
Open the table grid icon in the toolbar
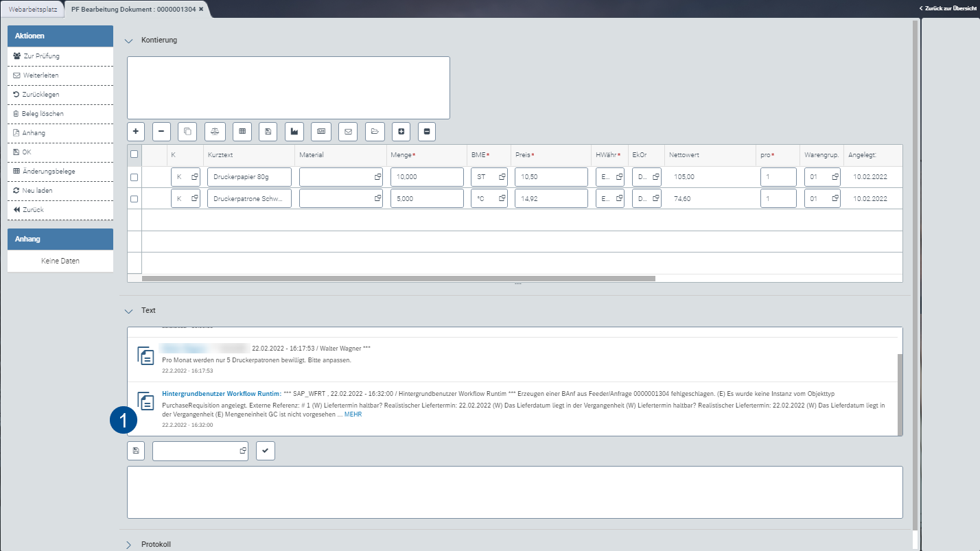pos(241,131)
